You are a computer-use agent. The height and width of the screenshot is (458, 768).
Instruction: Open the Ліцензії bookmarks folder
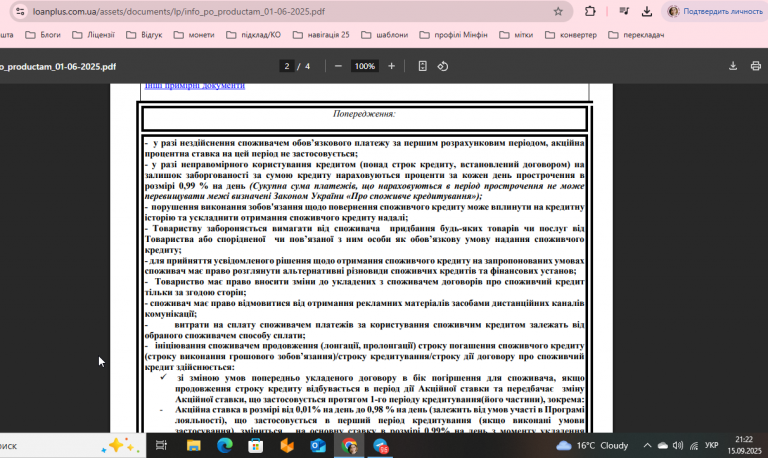pyautogui.click(x=94, y=35)
